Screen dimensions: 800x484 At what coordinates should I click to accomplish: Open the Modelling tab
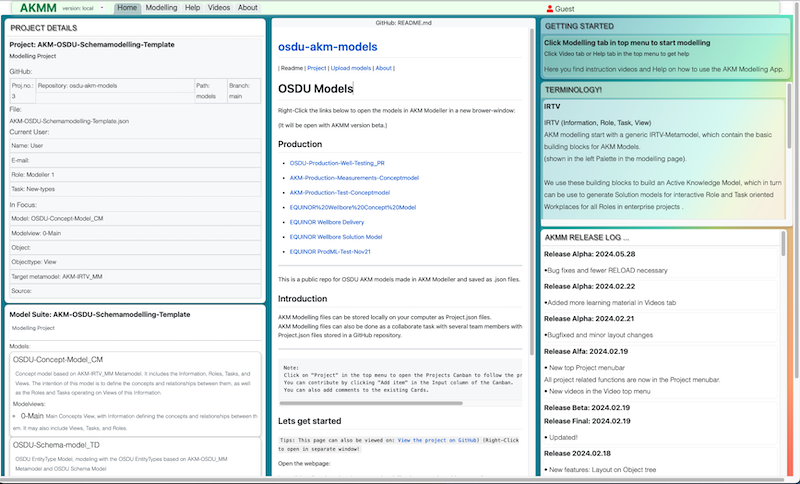pos(161,8)
